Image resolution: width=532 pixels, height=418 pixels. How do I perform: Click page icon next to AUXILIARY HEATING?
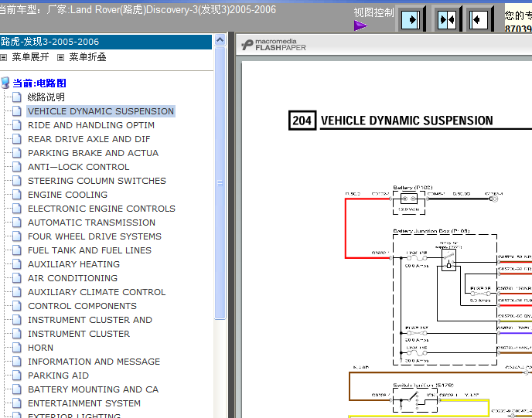click(x=17, y=264)
